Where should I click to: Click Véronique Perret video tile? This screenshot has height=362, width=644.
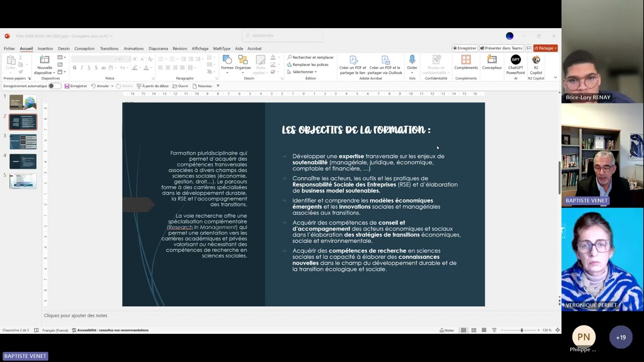pyautogui.click(x=602, y=258)
